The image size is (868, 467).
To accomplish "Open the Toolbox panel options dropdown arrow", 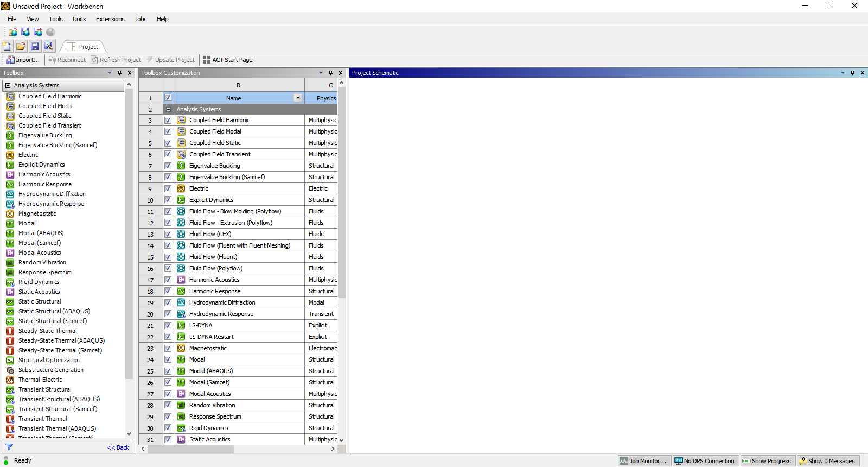I will click(x=110, y=73).
